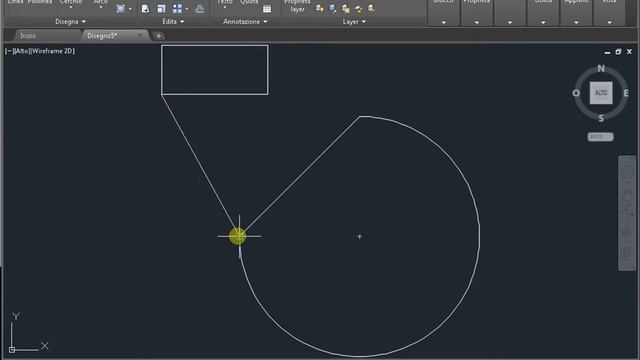
Task: Expand the Vista panel arrow
Action: (x=609, y=22)
